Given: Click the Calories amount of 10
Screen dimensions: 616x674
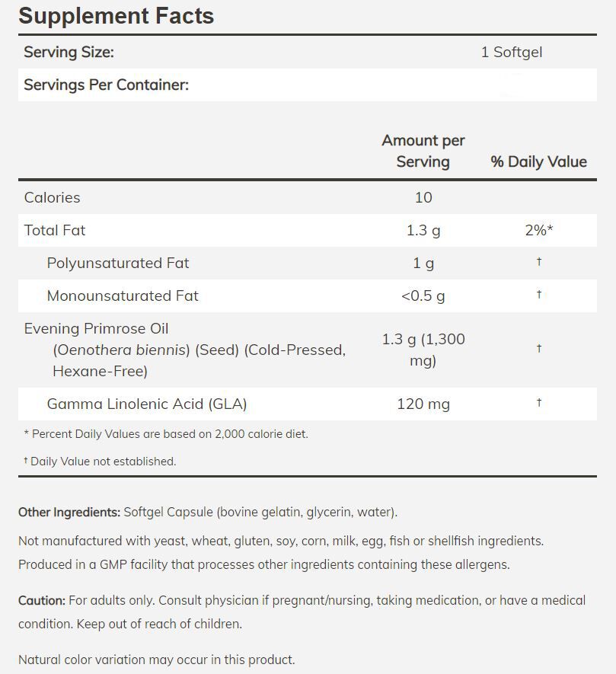Looking at the screenshot, I should click(x=423, y=197).
